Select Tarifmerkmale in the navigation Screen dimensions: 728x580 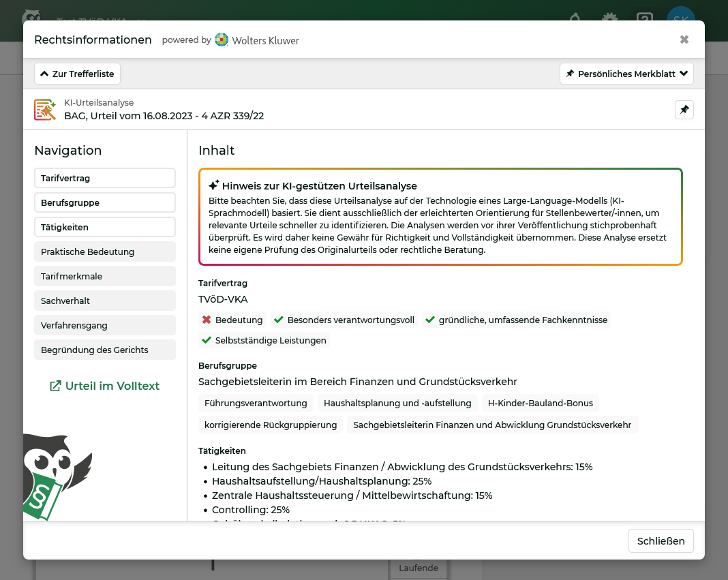pyautogui.click(x=105, y=276)
